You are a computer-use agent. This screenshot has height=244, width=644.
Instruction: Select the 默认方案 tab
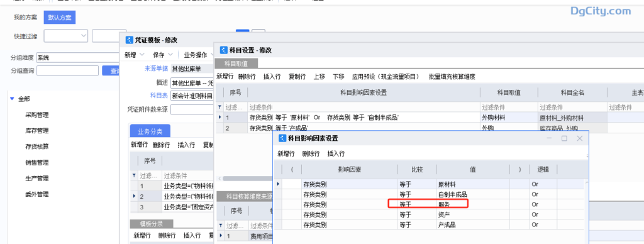pyautogui.click(x=60, y=17)
